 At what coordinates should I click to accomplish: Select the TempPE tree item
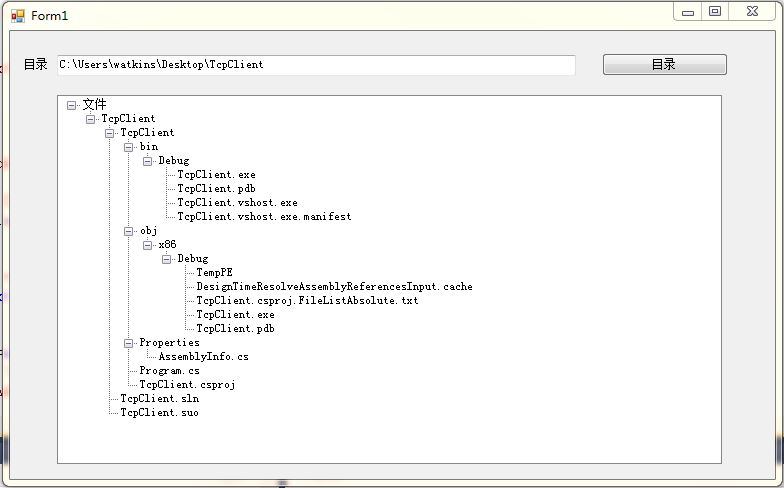(x=214, y=272)
